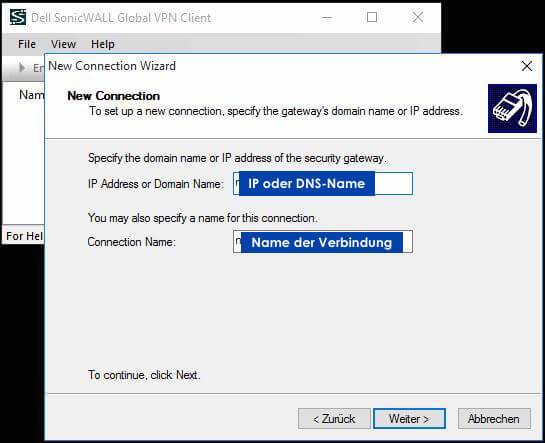Maximize the Global VPN Client window

pyautogui.click(x=372, y=17)
